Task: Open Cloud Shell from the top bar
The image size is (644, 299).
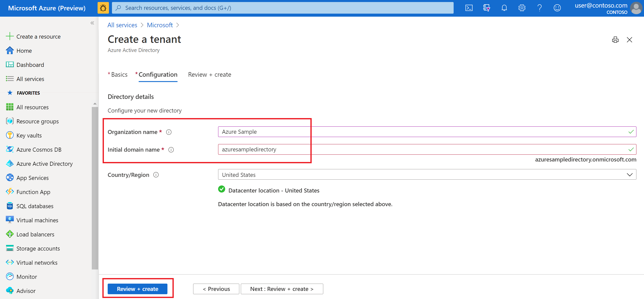Action: [x=469, y=8]
